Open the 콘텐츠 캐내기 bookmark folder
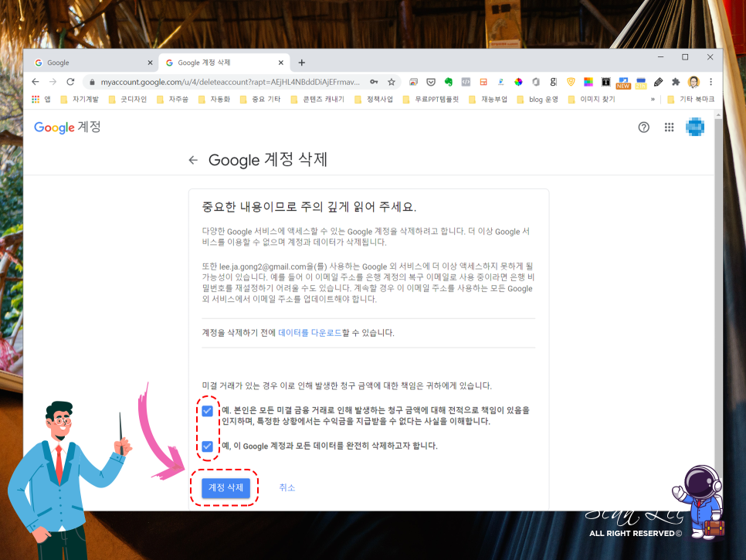 pos(317,99)
